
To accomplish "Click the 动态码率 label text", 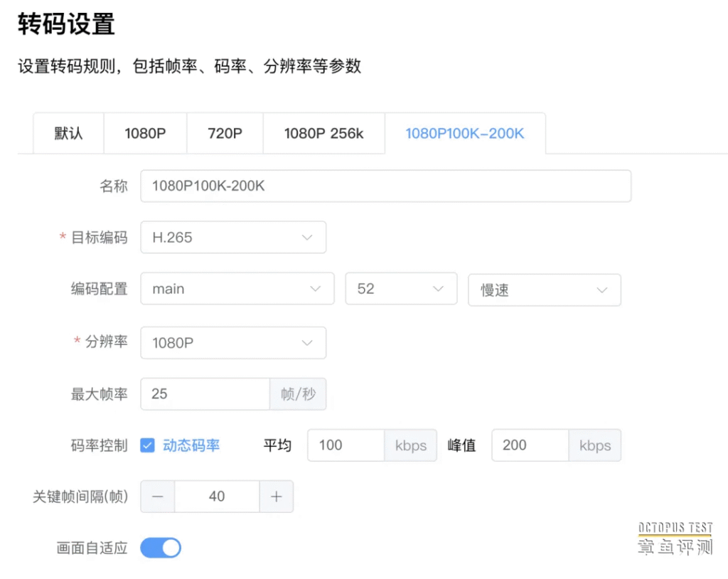I will coord(191,445).
